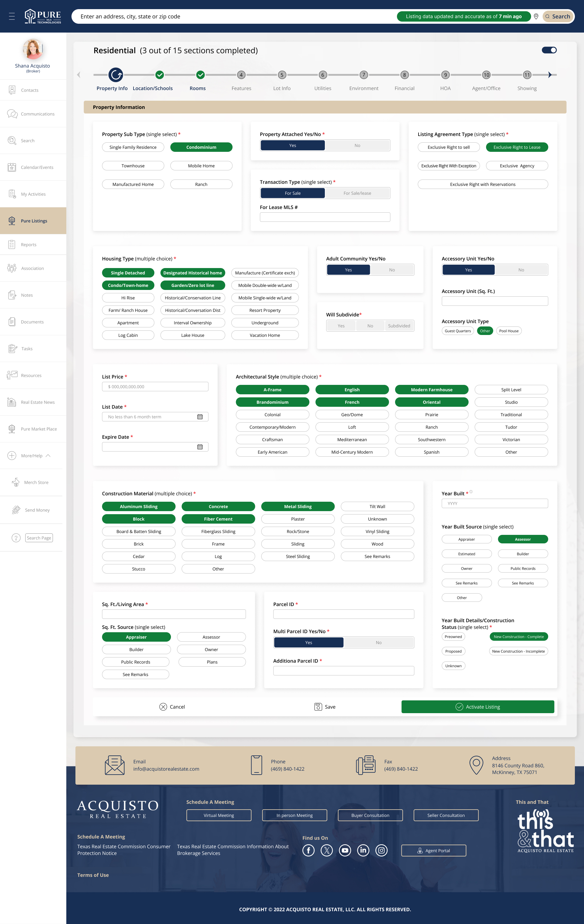Click the Calendar/Events sidebar icon
Viewport: 584px width, 924px height.
[x=12, y=167]
